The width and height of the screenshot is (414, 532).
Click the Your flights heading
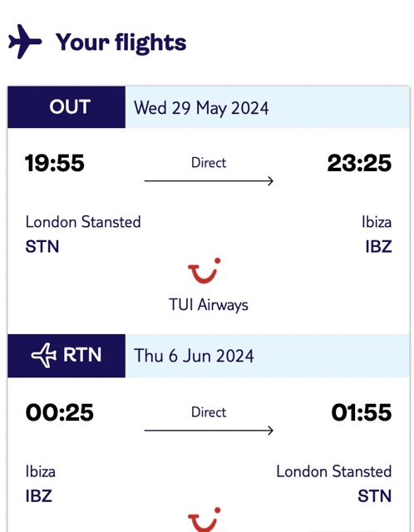[121, 42]
